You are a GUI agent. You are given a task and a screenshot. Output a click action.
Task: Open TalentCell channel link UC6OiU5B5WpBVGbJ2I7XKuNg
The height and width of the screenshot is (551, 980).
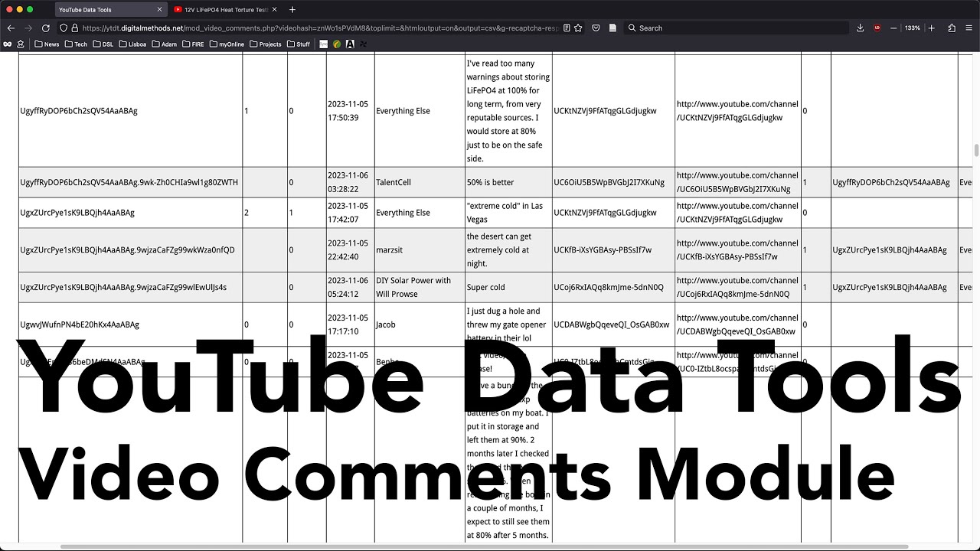pyautogui.click(x=737, y=182)
